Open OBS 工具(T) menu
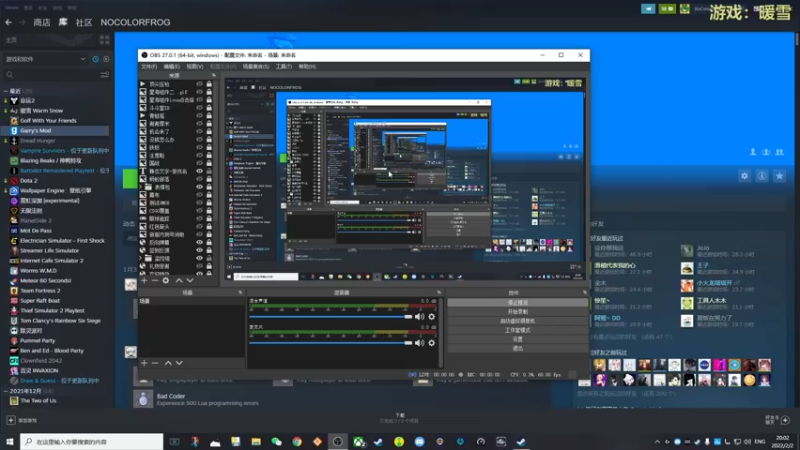Viewport: 800px width, 450px height. coord(284,67)
